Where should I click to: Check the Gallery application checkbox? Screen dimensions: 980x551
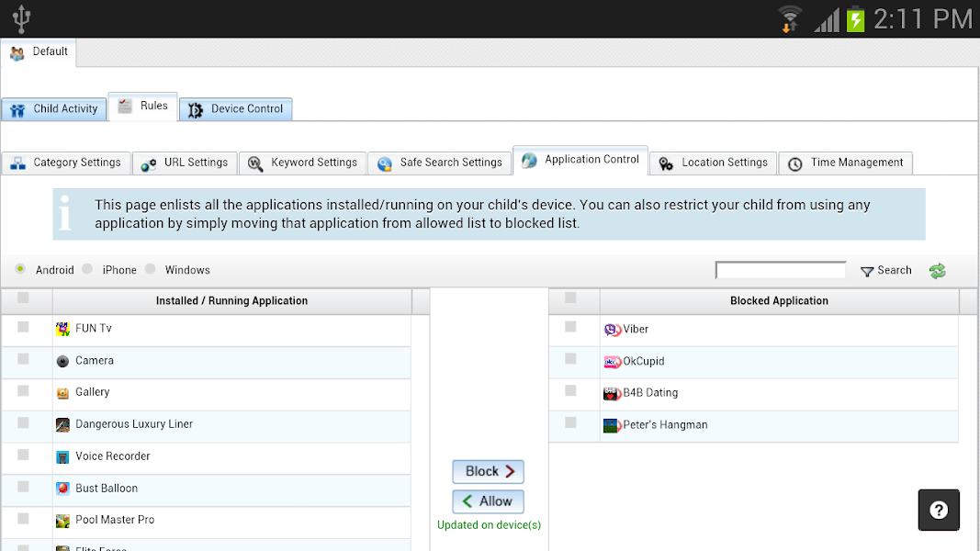[23, 391]
